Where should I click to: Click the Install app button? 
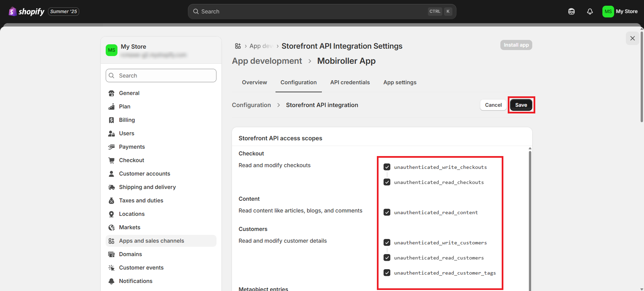coord(516,45)
